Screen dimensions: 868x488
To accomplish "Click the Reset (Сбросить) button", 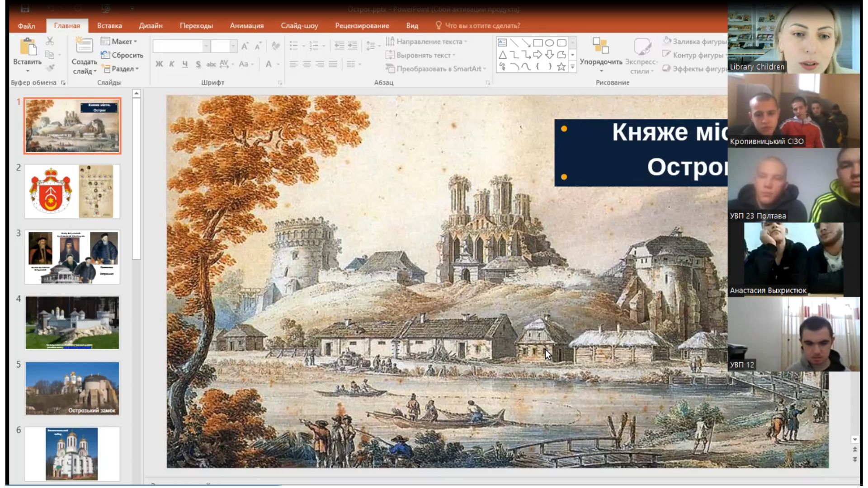I will [x=122, y=55].
